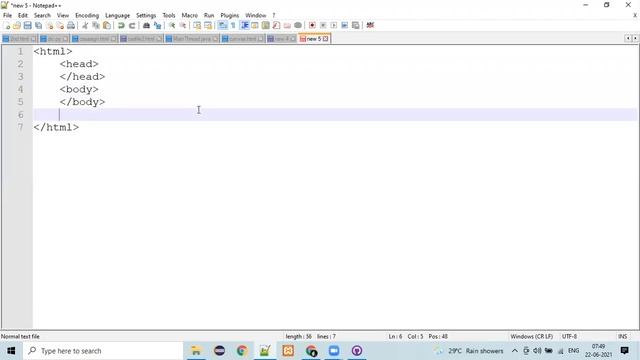Click the Paste toolbar icon
This screenshot has height=360, width=640.
click(107, 25)
